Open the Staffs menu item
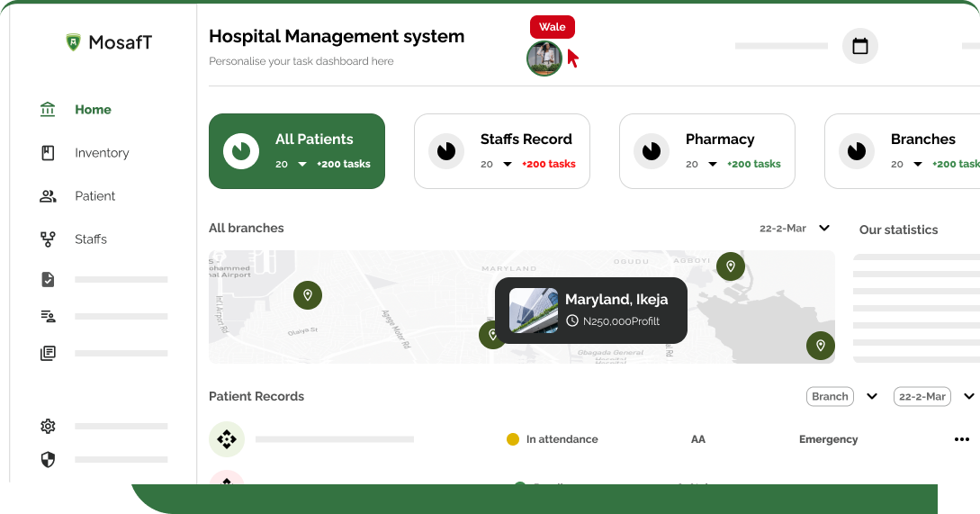The width and height of the screenshot is (980, 514). (x=91, y=239)
